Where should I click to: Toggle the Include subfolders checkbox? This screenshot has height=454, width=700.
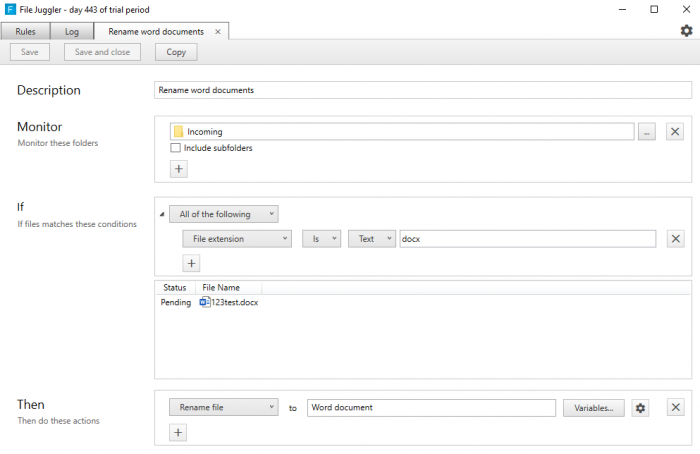[175, 148]
